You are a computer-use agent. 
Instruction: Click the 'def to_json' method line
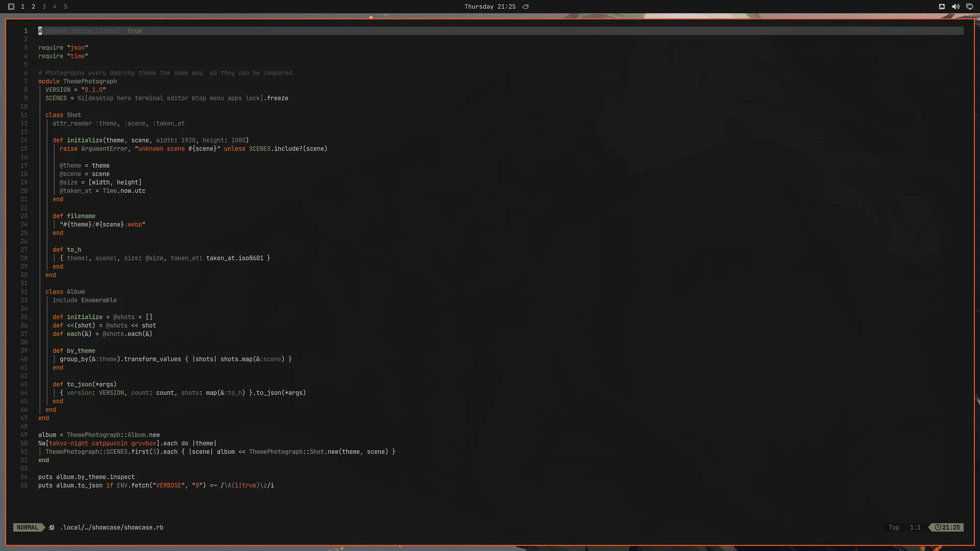pyautogui.click(x=85, y=385)
